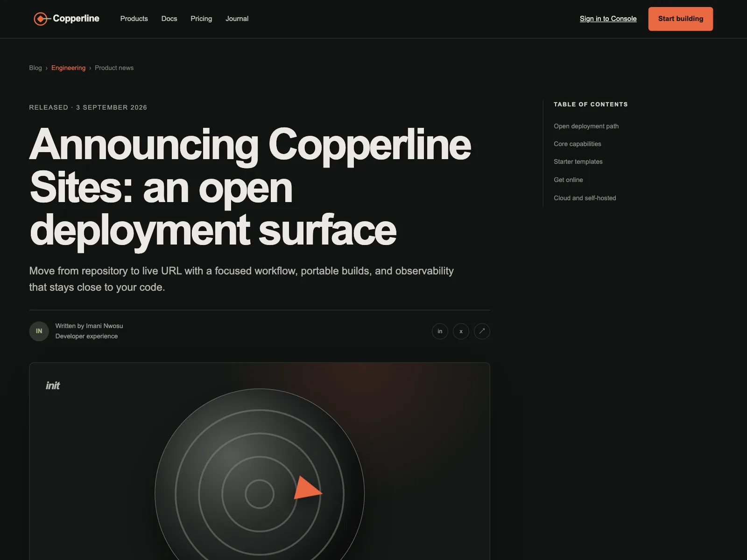Click the init label in hero image
Screen dimensions: 747x560
53,385
